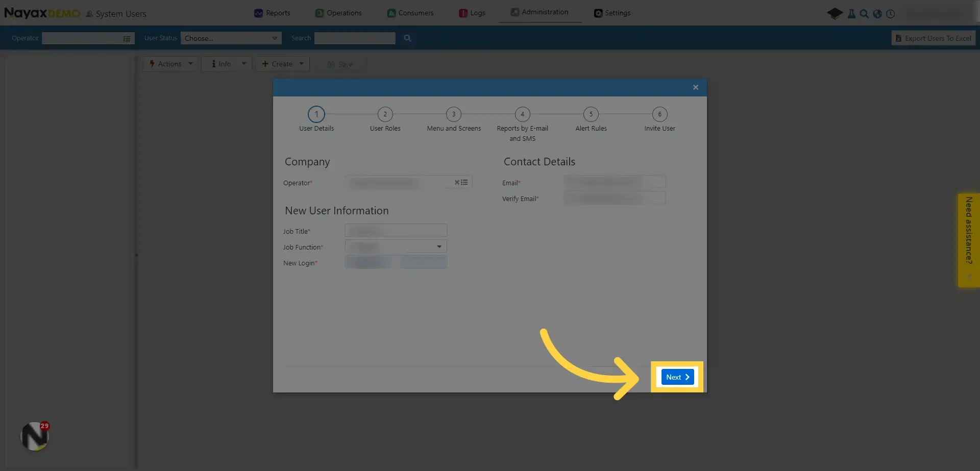
Task: Open the Settings menu
Action: click(x=612, y=13)
